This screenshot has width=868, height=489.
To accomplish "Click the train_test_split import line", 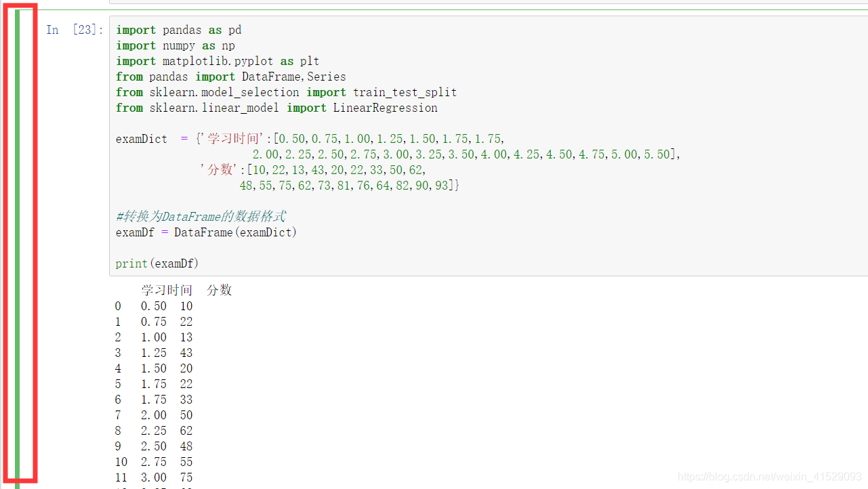I will [287, 92].
